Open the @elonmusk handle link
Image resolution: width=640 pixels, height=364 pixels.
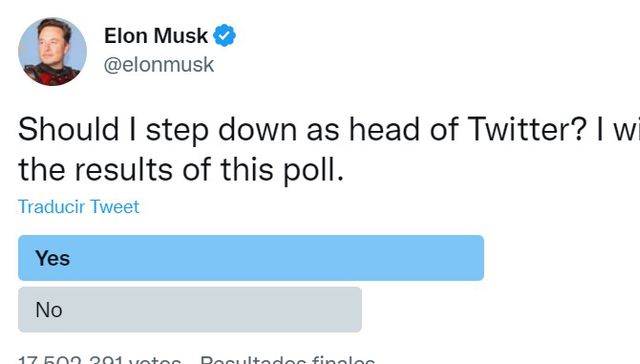tap(159, 64)
